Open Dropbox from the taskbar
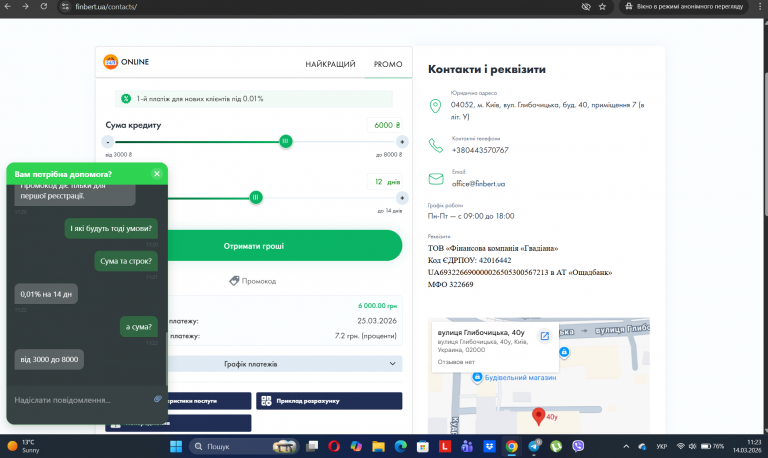768x458 pixels. point(489,446)
